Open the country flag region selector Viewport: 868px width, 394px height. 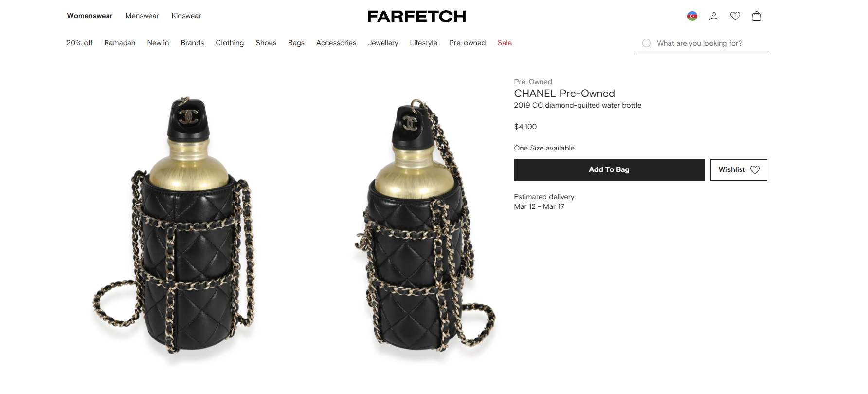(x=692, y=16)
